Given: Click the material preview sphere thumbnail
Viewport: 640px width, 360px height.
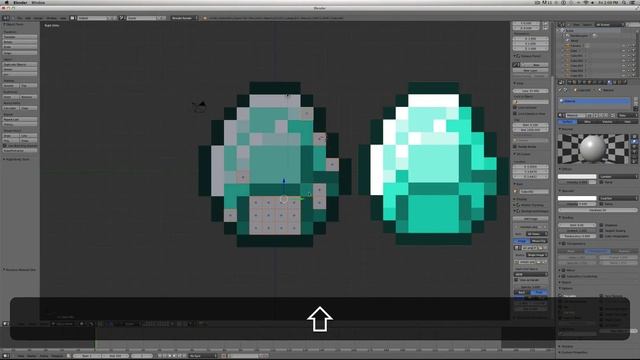Looking at the screenshot, I should pyautogui.click(x=593, y=149).
